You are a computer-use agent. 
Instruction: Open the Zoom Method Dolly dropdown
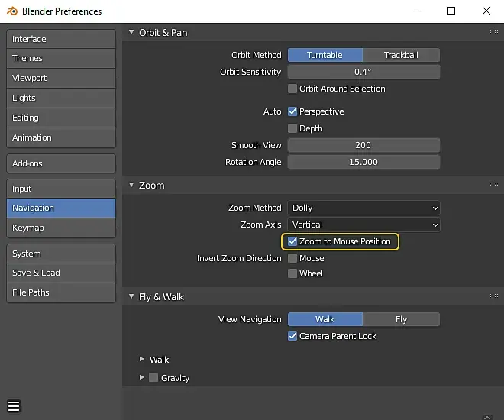tap(363, 208)
